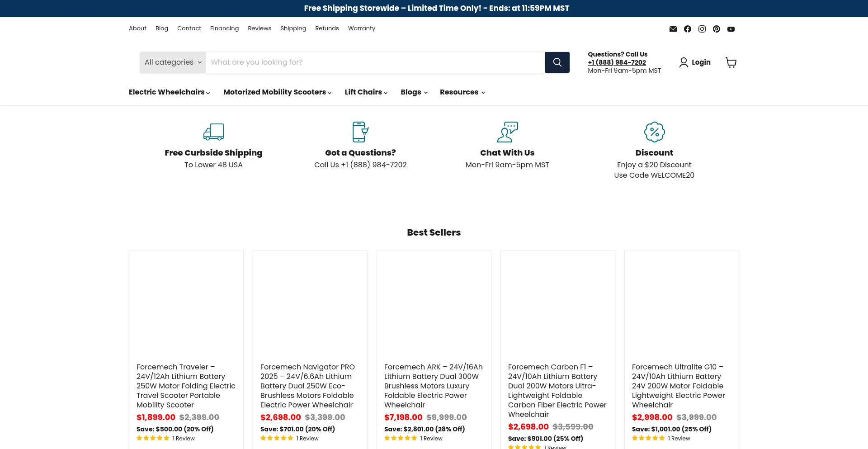The image size is (868, 449).
Task: Open the Instagram social icon
Action: [702, 29]
